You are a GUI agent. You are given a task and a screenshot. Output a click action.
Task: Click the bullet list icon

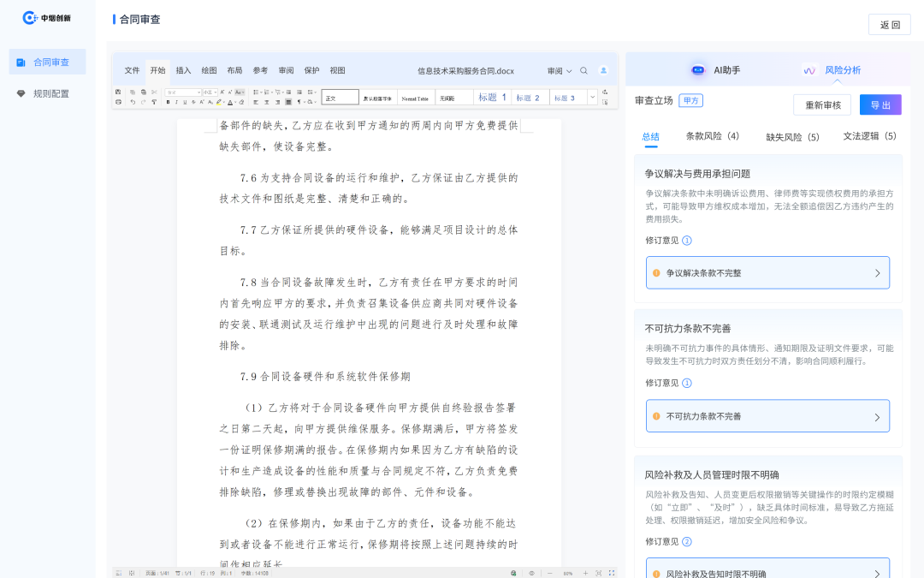coord(258,92)
